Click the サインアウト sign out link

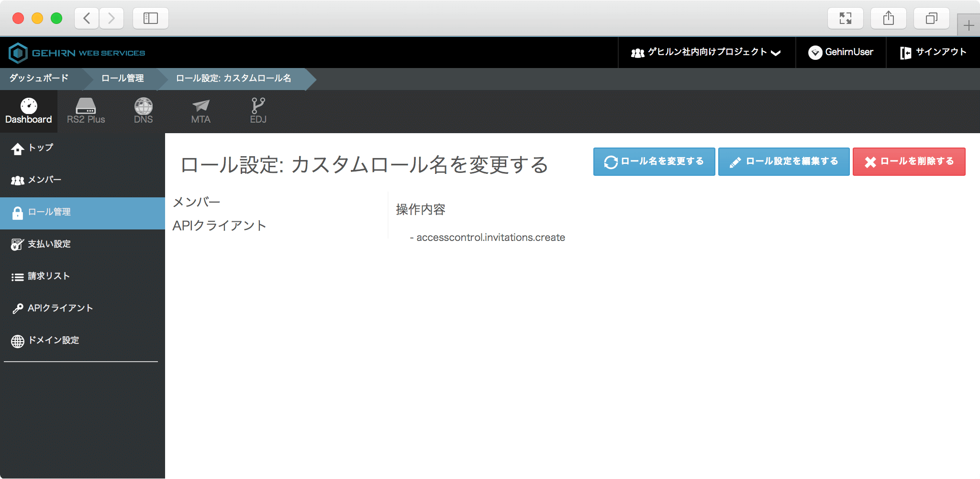(933, 52)
